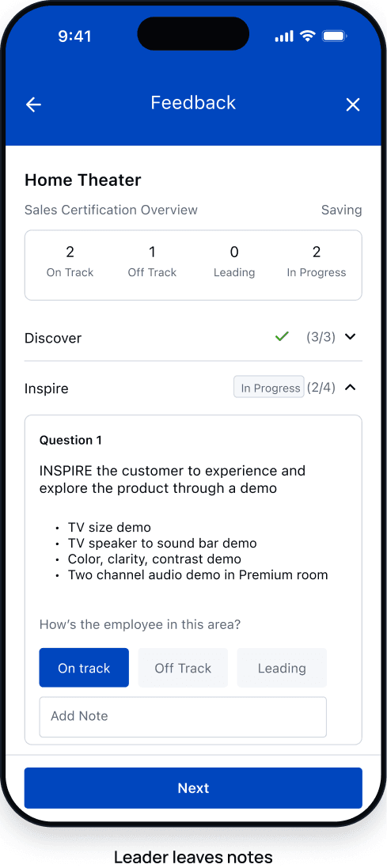Tap 'How's the employee in this area?'
Viewport: 387px width, 868px height.
140,624
